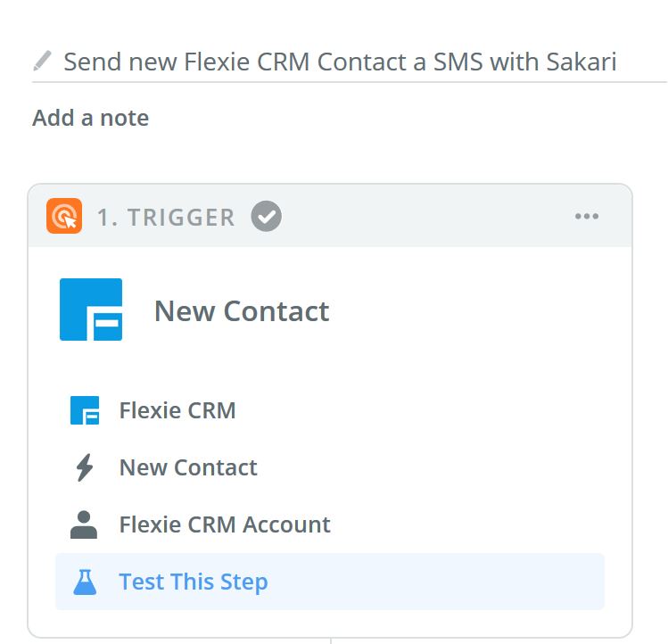Click the lightning bolt trigger event icon
Screen dimensions: 668x644
[85, 467]
